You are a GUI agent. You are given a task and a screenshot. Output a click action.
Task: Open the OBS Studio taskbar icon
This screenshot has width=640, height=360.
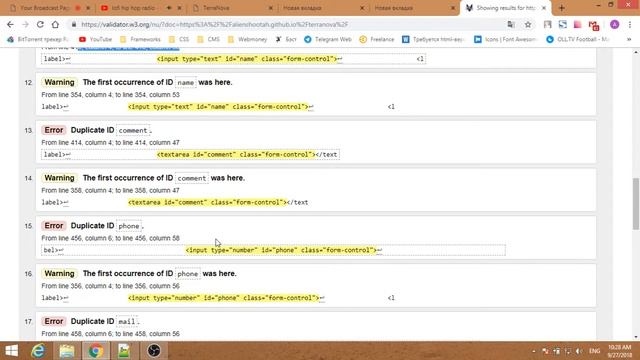point(153,351)
